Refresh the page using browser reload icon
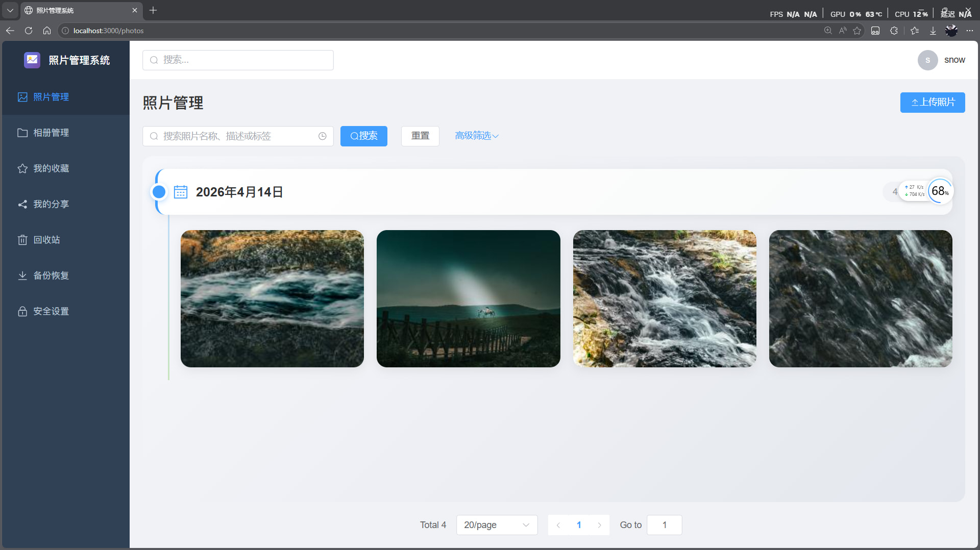The width and height of the screenshot is (980, 550). pos(29,31)
